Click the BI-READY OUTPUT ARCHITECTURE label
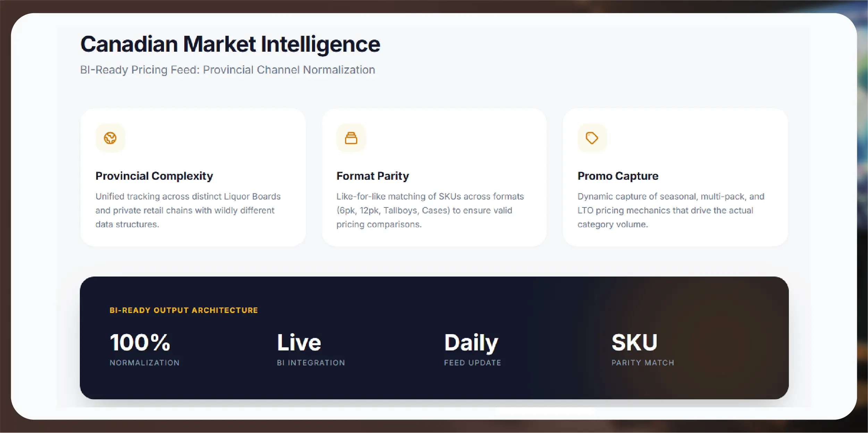The image size is (868, 433). pyautogui.click(x=184, y=310)
